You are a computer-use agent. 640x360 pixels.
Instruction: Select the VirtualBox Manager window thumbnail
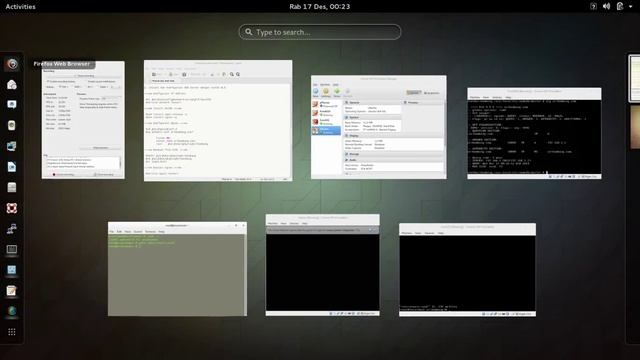[378, 127]
